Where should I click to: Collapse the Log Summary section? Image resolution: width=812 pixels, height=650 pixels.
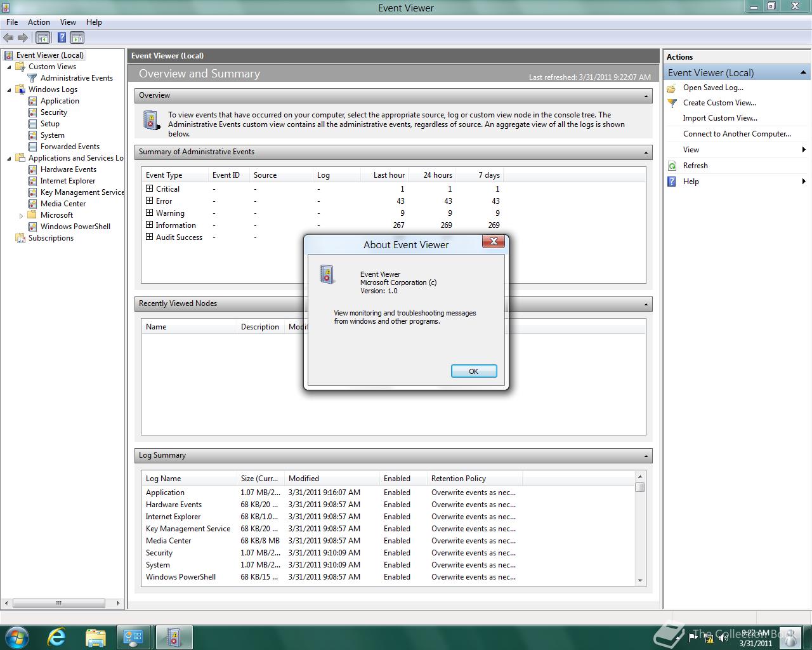pyautogui.click(x=646, y=456)
